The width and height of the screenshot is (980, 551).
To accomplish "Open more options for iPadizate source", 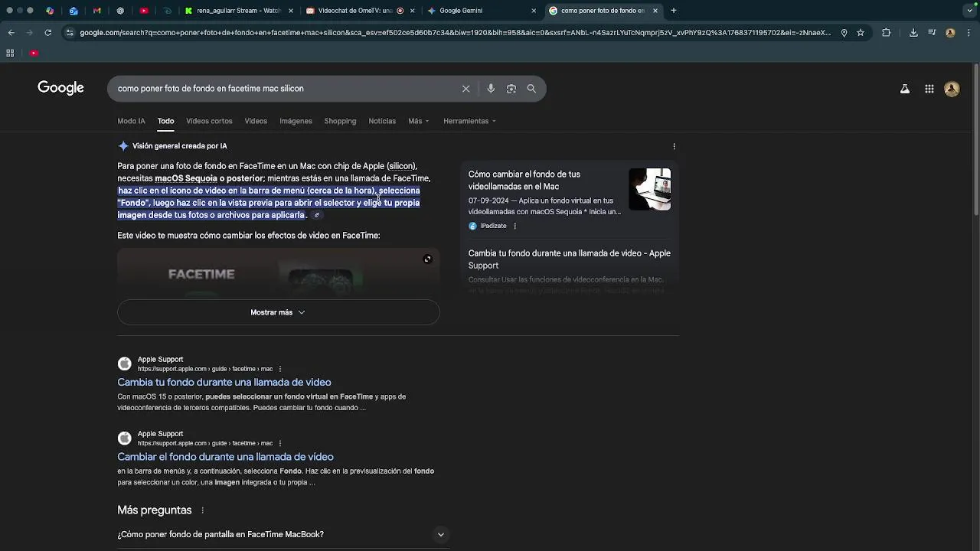I will [514, 226].
